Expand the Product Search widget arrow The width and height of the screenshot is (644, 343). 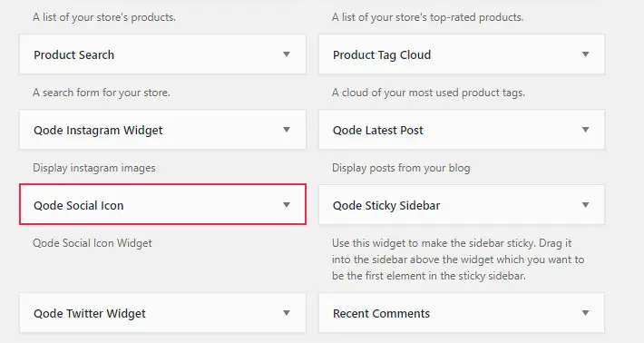(x=287, y=54)
